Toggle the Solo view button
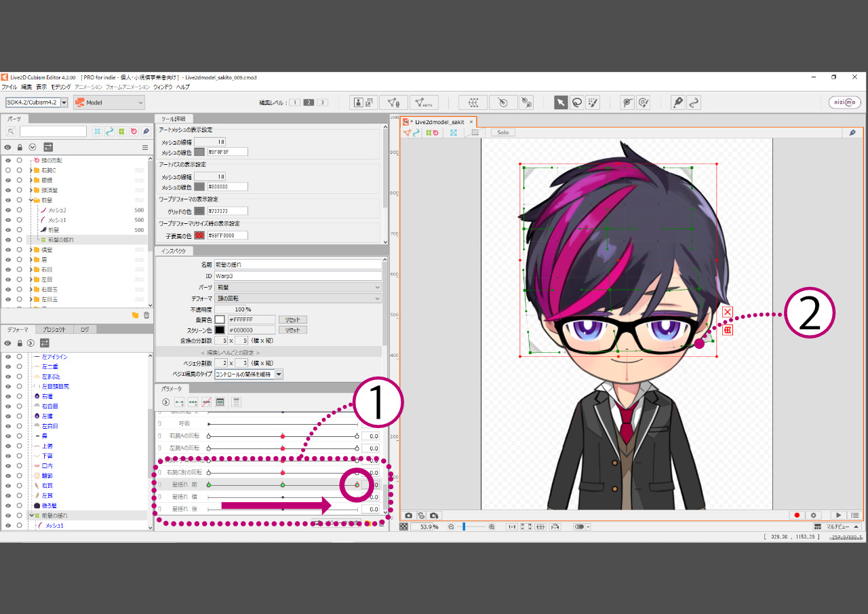868x614 pixels. [x=503, y=132]
